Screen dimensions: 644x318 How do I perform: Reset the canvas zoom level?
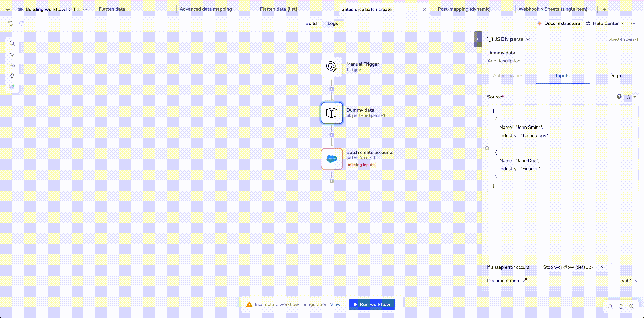pyautogui.click(x=621, y=306)
